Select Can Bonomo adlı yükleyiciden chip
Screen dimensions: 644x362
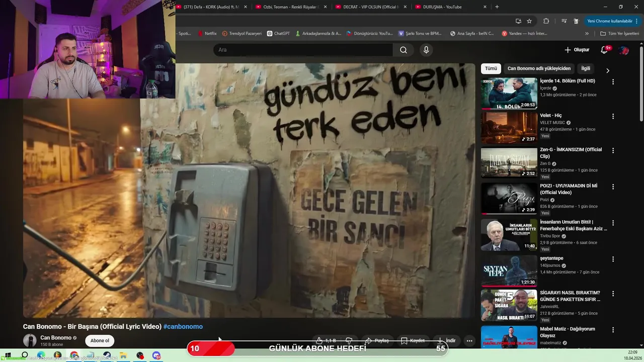click(x=539, y=68)
